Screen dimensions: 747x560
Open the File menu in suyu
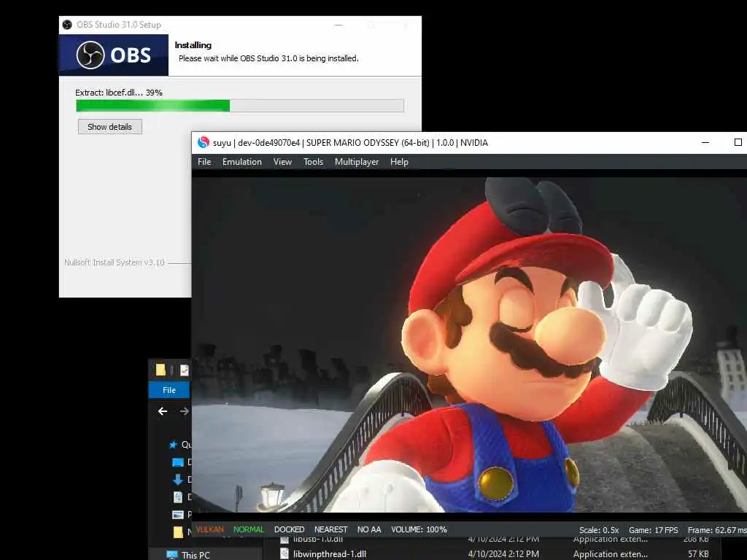(204, 162)
